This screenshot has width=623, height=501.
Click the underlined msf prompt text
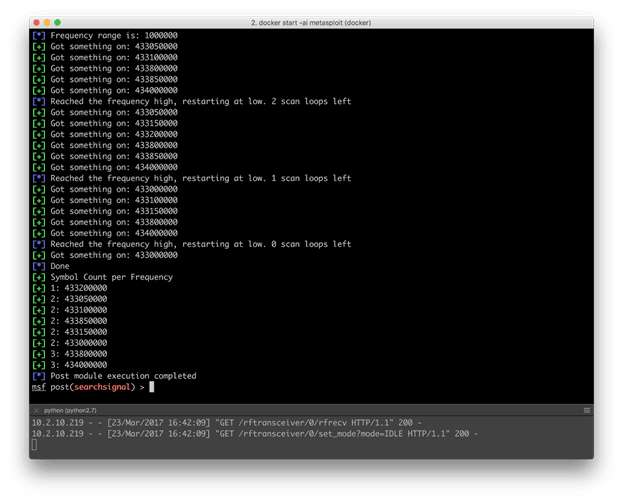coord(38,386)
